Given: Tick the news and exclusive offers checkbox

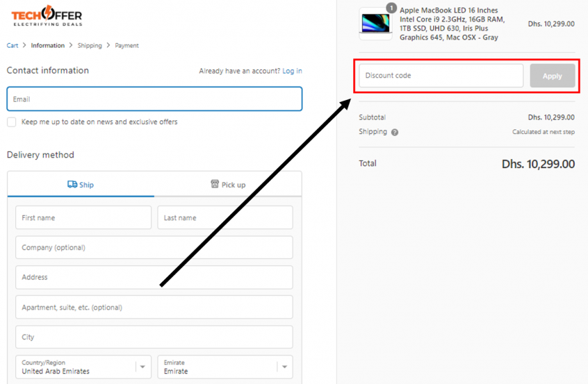Looking at the screenshot, I should point(12,122).
